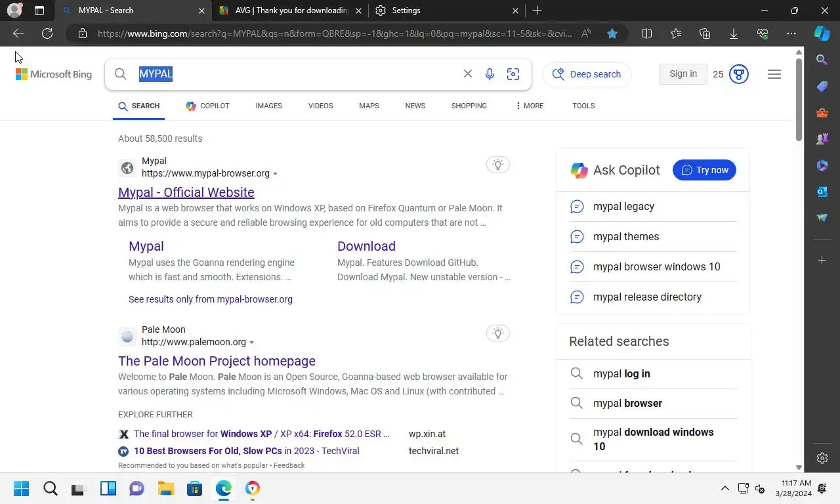Show insights lightbulb for Mypal result
The image size is (840, 504).
(498, 165)
